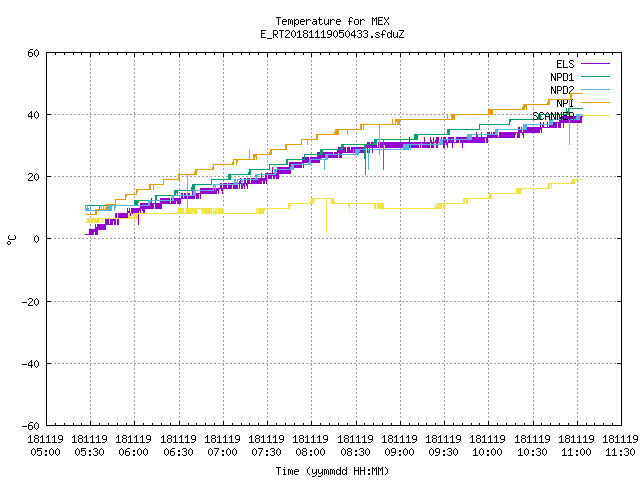Screen dimensions: 640x480
Task: Click the chart title 'Temperature for MEX'
Action: click(x=332, y=21)
